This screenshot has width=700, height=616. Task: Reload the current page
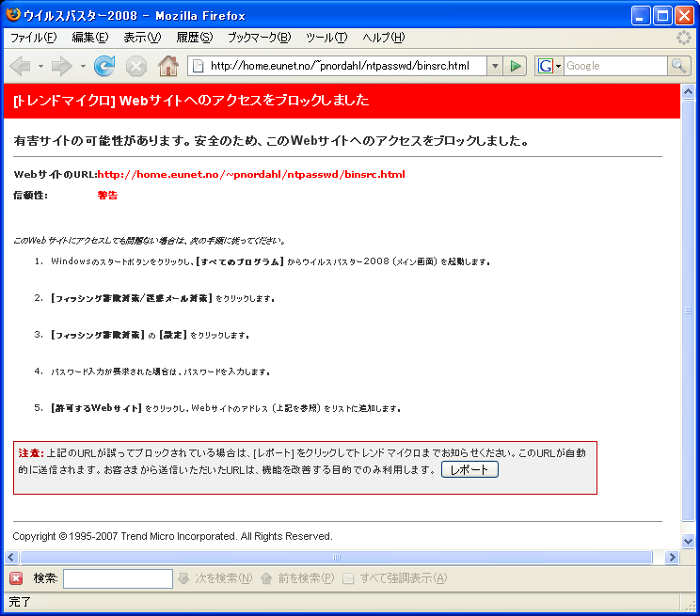104,66
